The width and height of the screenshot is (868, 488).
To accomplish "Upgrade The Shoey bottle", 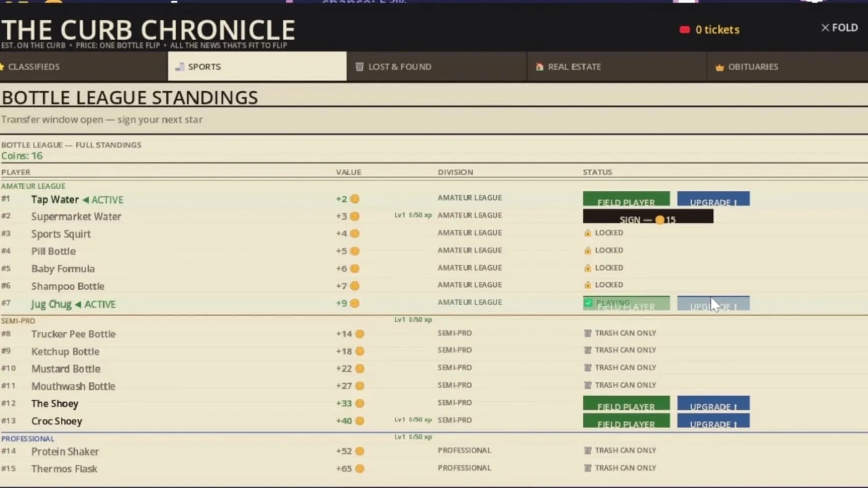I will pos(713,403).
